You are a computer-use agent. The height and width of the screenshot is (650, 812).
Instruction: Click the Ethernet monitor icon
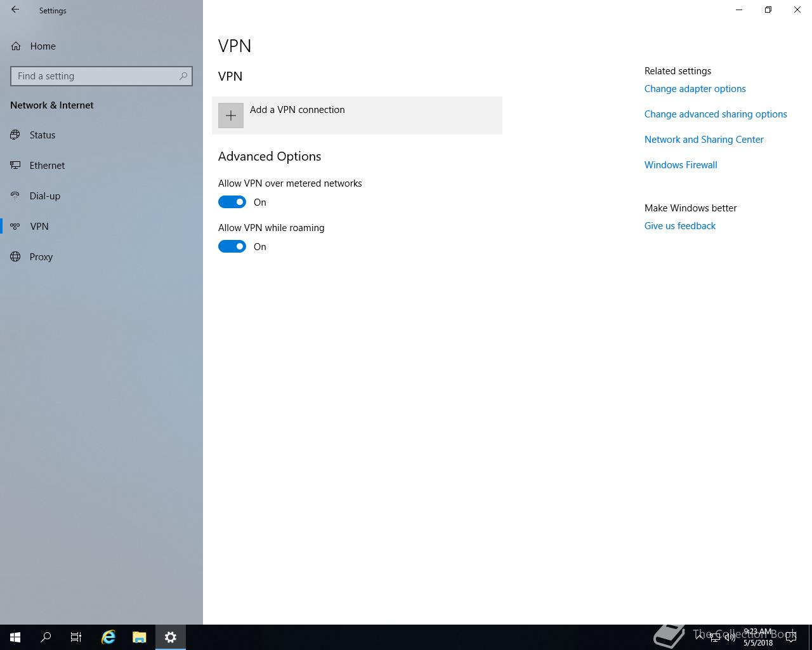(x=15, y=166)
